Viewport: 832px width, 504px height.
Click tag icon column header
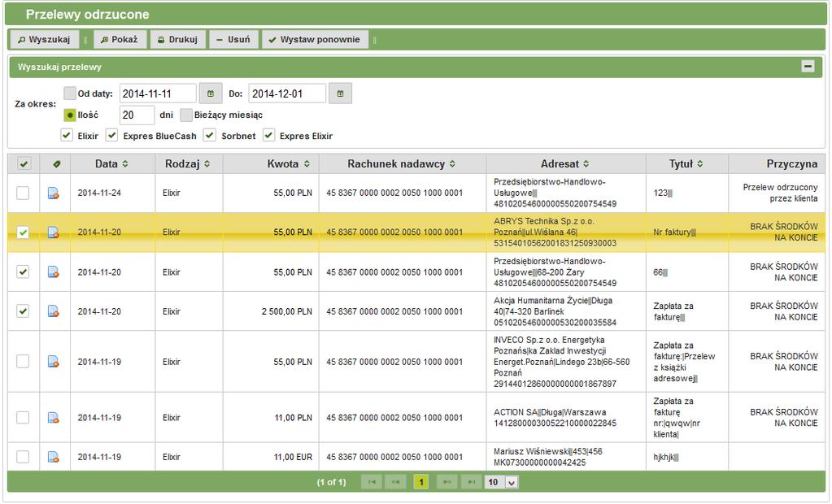[56, 164]
